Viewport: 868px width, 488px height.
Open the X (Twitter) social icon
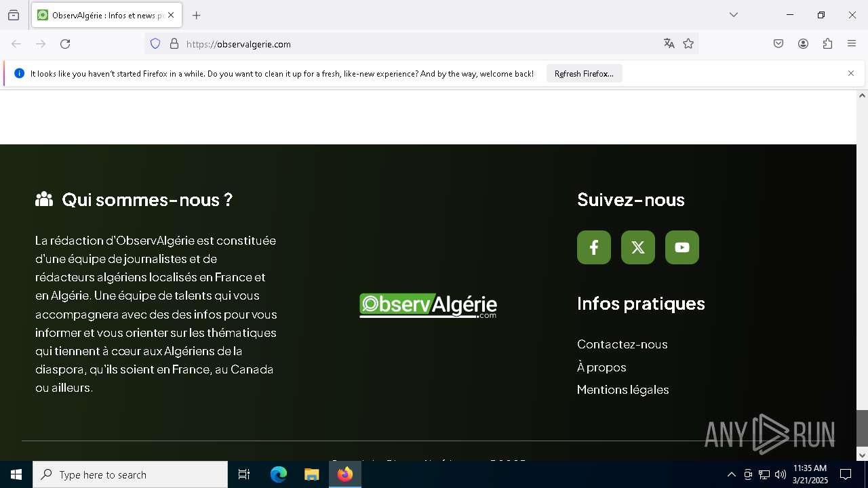click(638, 247)
